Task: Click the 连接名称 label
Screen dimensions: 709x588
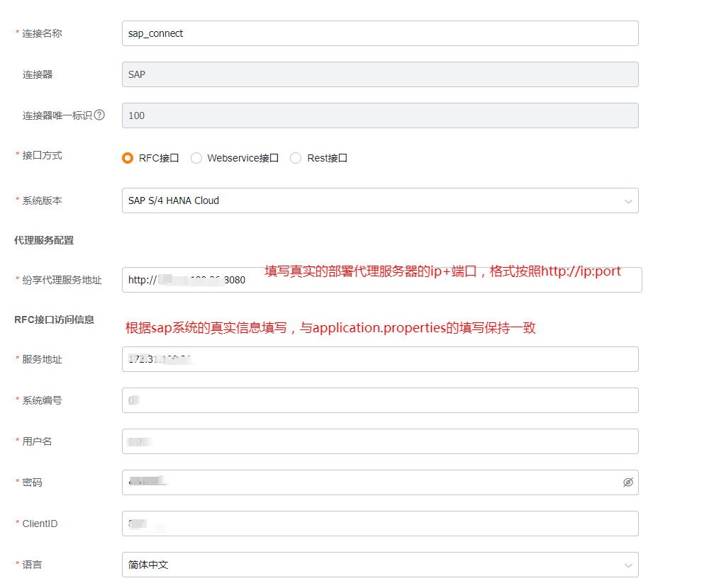Action: [x=42, y=33]
